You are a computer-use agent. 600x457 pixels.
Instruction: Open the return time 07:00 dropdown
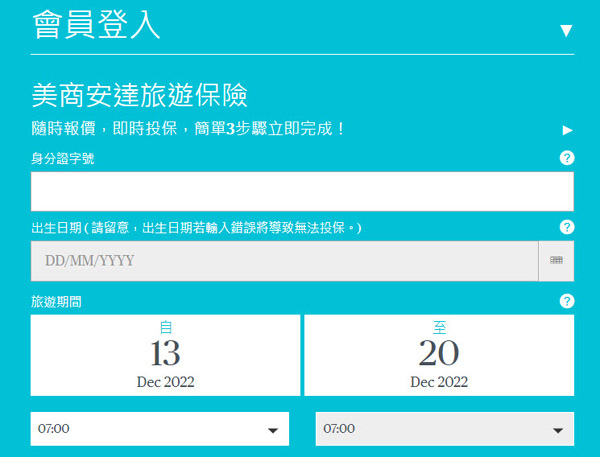click(x=445, y=429)
